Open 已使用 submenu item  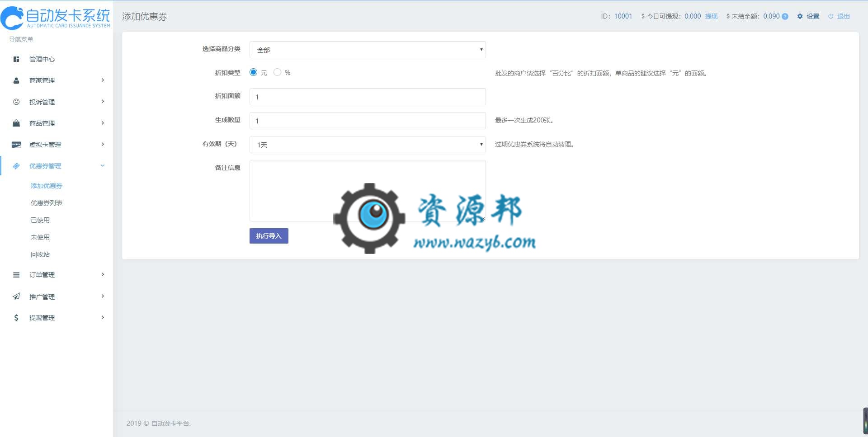tap(40, 220)
